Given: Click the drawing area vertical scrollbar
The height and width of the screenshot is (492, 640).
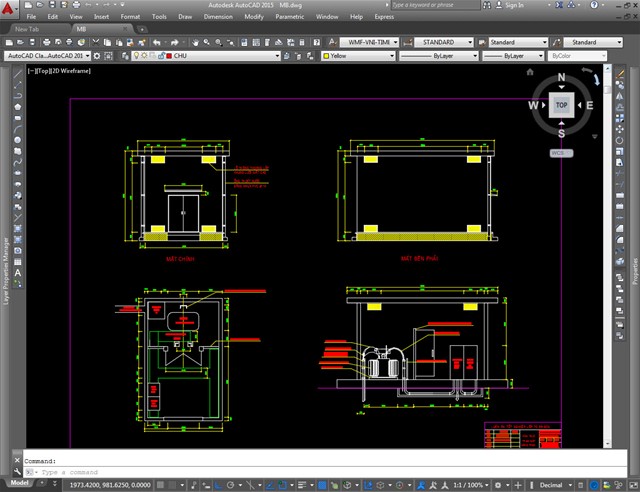Looking at the screenshot, I should coord(607,256).
